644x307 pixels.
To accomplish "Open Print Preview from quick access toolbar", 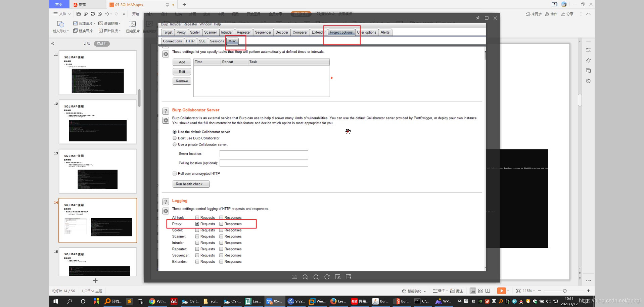I will pos(100,14).
